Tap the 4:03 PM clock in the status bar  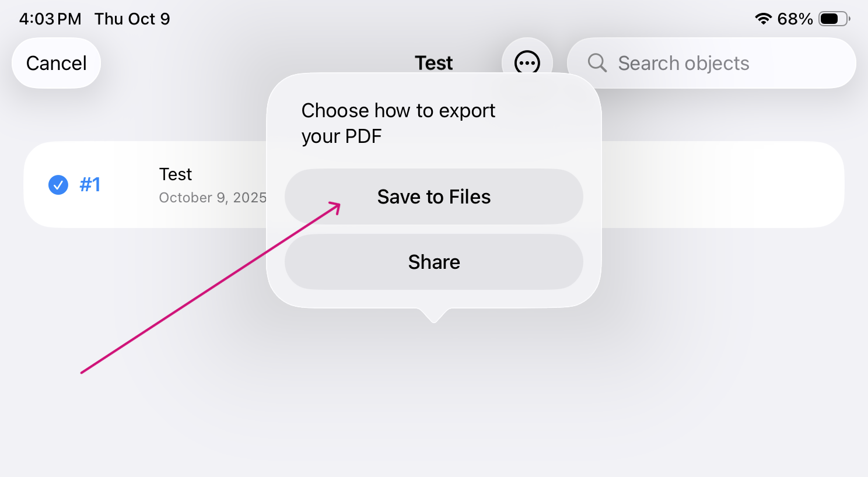[50, 19]
